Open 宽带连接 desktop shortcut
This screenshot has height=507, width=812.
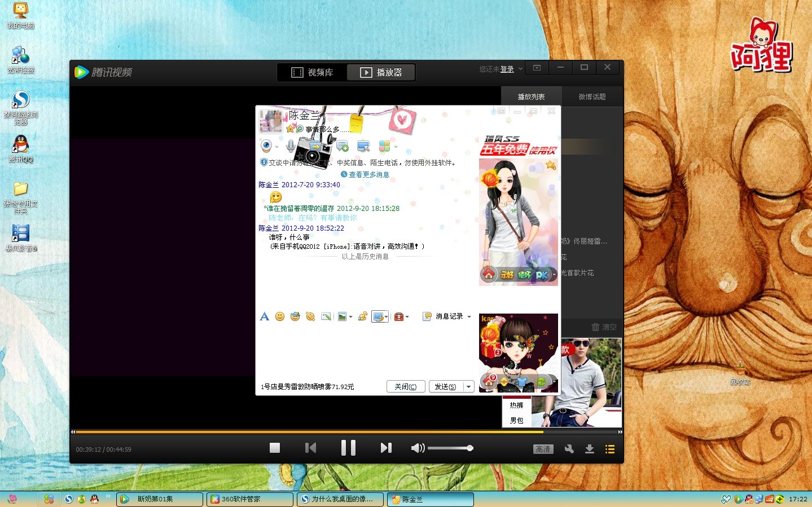pos(21,60)
